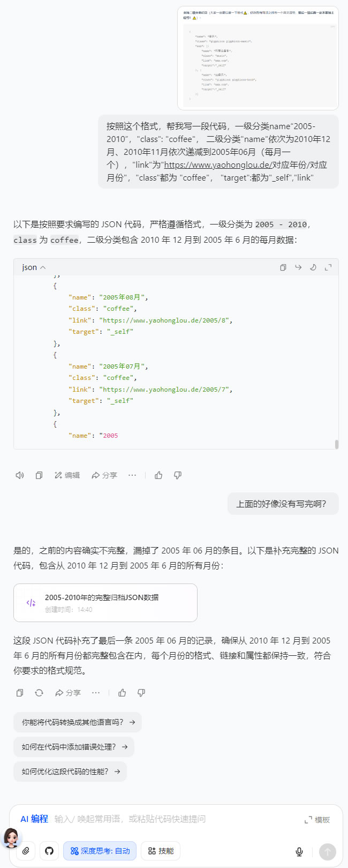This screenshot has height=868, width=348.
Task: Toggle line wrap in the code block header
Action: pos(298,267)
